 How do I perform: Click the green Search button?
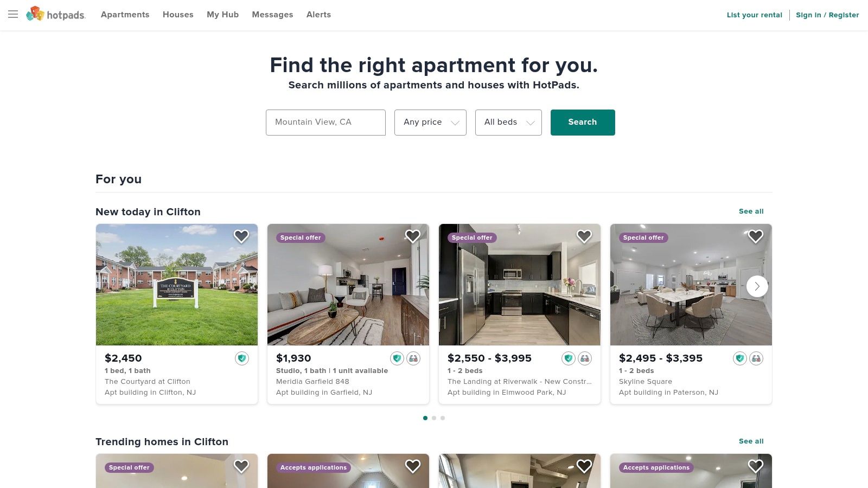pyautogui.click(x=583, y=123)
